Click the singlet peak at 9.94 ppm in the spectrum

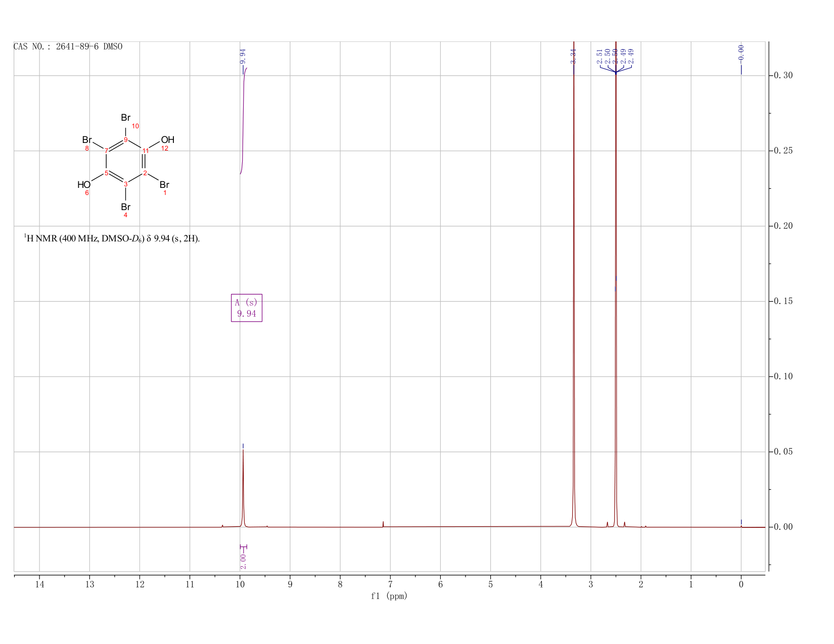coord(243,487)
